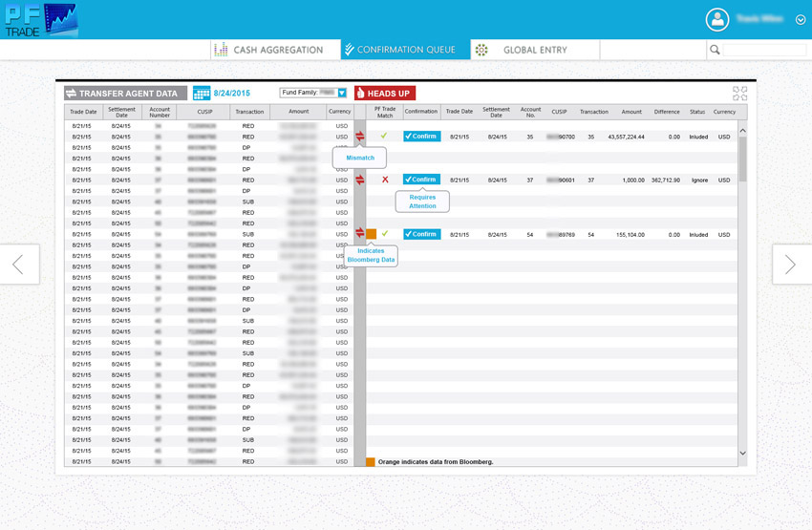Viewport: 812px width, 530px height.
Task: Open the user profile avatar
Action: point(716,19)
